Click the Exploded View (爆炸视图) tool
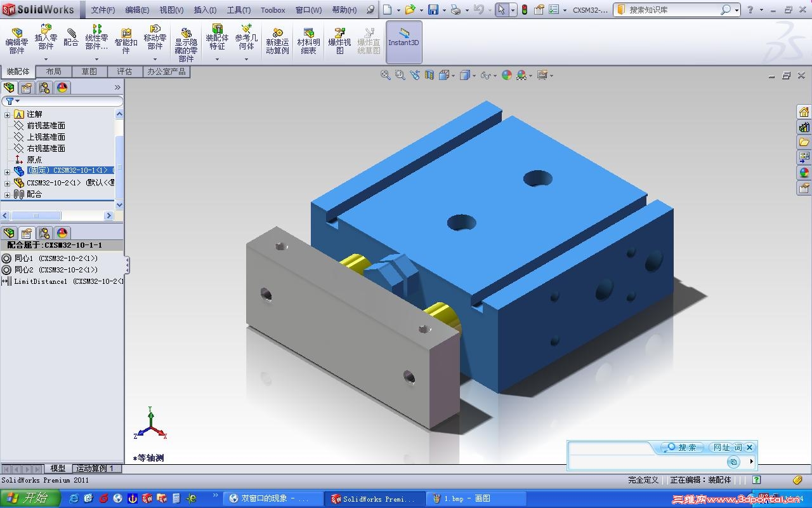The width and height of the screenshot is (812, 508). [x=339, y=41]
